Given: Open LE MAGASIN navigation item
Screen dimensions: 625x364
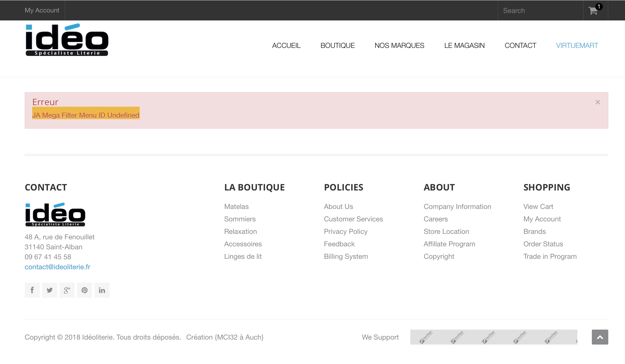Looking at the screenshot, I should click(x=464, y=45).
